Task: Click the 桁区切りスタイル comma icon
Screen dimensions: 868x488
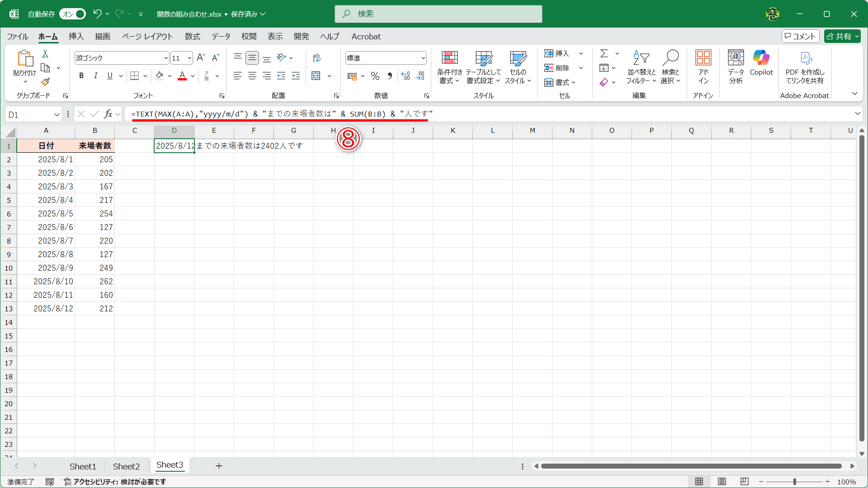Action: [x=390, y=76]
